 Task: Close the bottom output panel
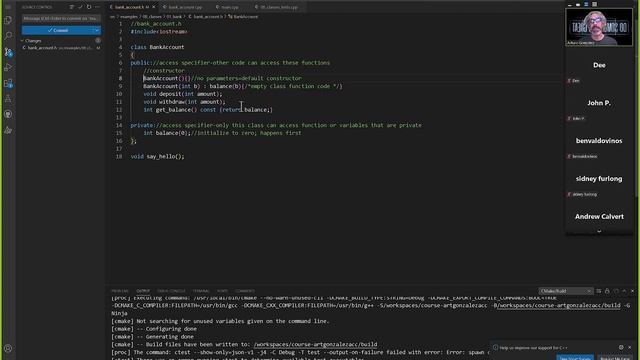(633, 291)
